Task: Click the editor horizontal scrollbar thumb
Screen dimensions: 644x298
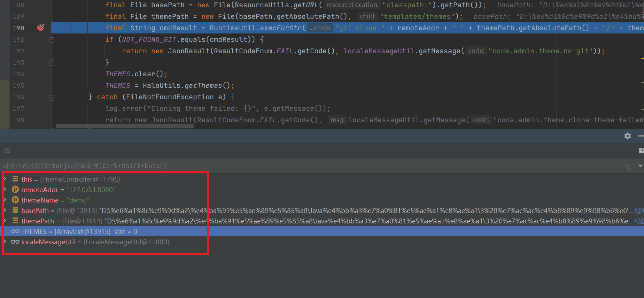Action: point(124,127)
